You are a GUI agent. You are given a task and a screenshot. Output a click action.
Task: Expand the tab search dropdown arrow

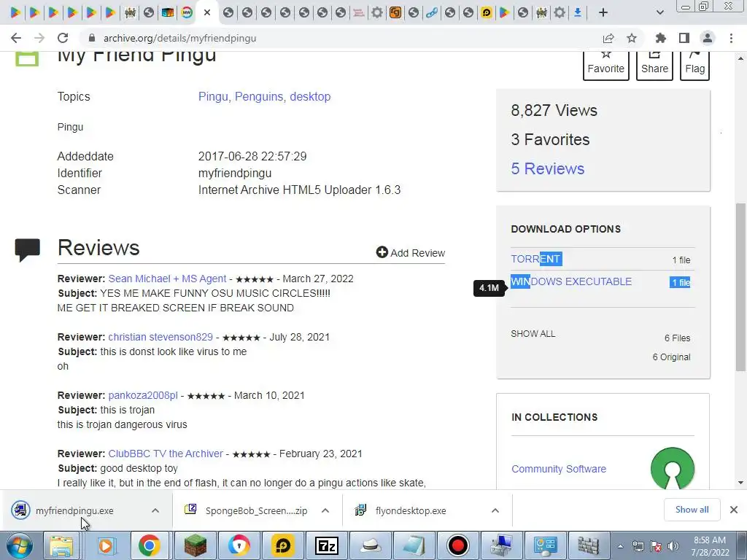click(x=659, y=12)
